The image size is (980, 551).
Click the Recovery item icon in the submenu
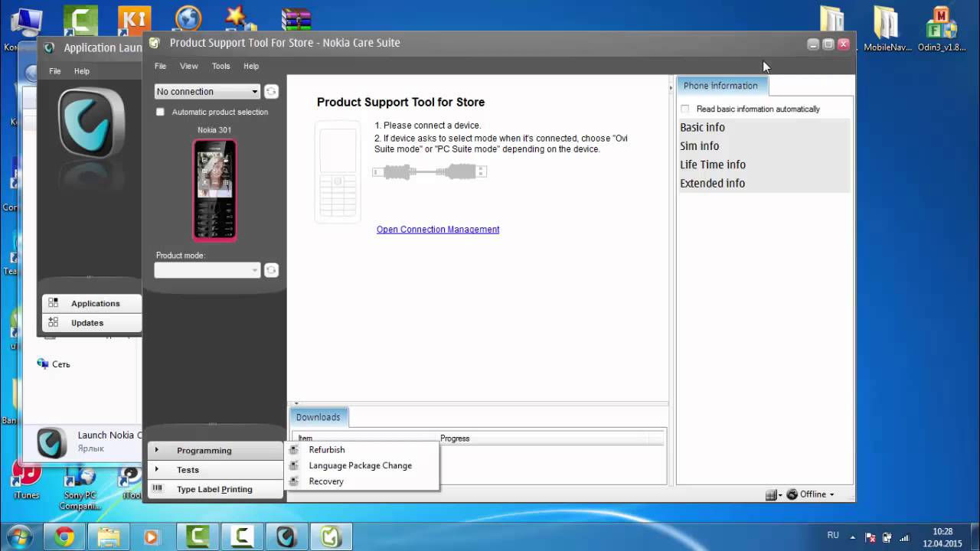[x=294, y=481]
